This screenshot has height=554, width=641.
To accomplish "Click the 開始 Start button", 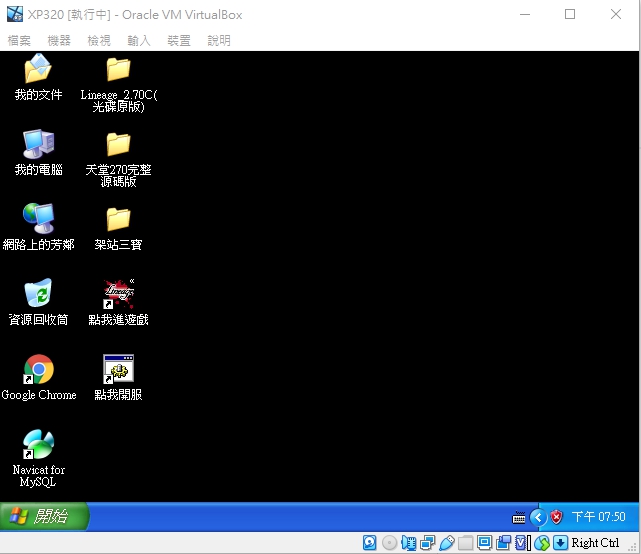I will [44, 517].
